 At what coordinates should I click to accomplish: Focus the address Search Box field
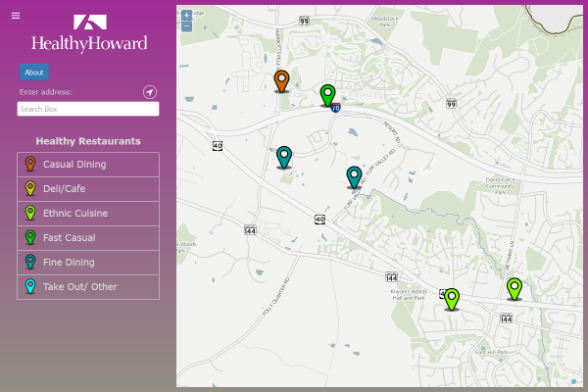[88, 109]
